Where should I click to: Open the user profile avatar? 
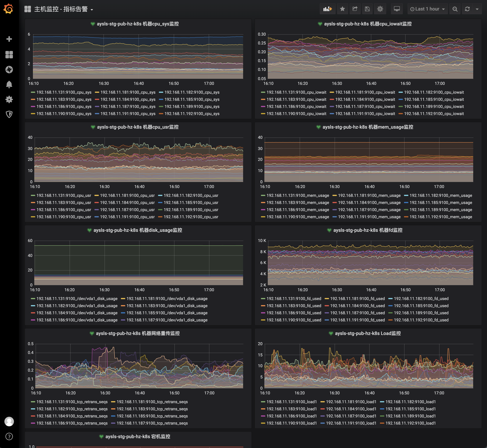(9, 422)
